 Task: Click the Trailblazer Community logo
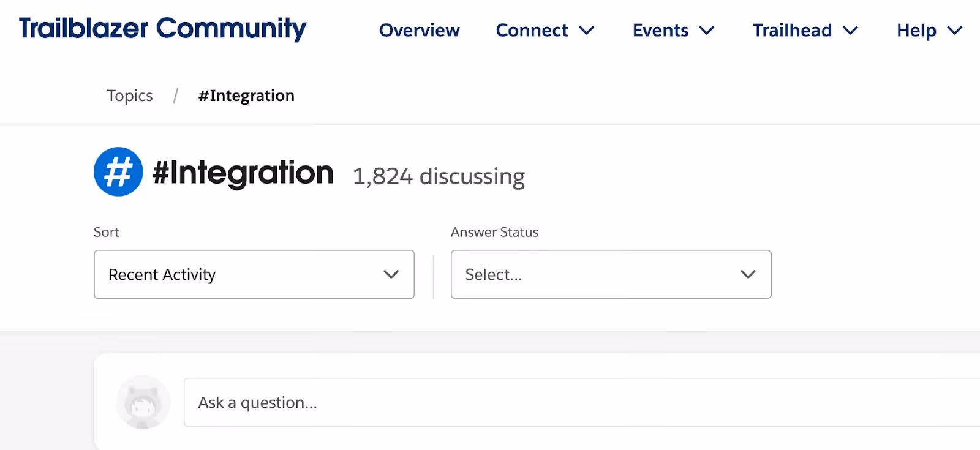(162, 29)
